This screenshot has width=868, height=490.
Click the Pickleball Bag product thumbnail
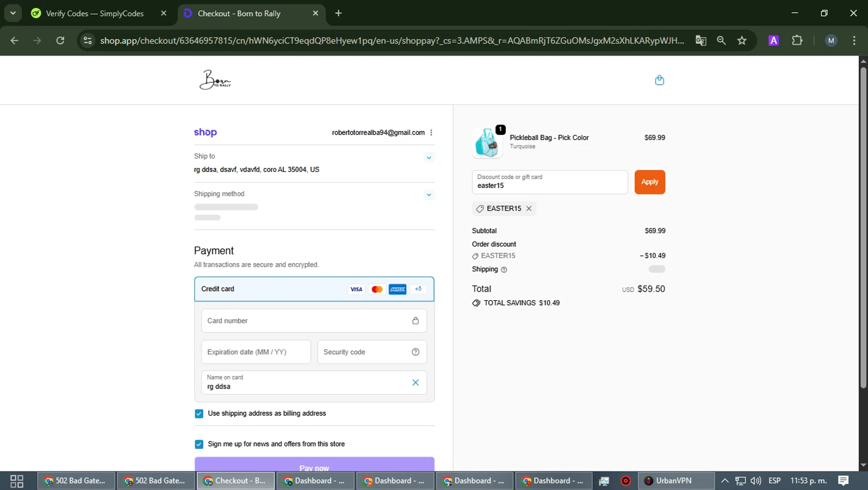(487, 142)
